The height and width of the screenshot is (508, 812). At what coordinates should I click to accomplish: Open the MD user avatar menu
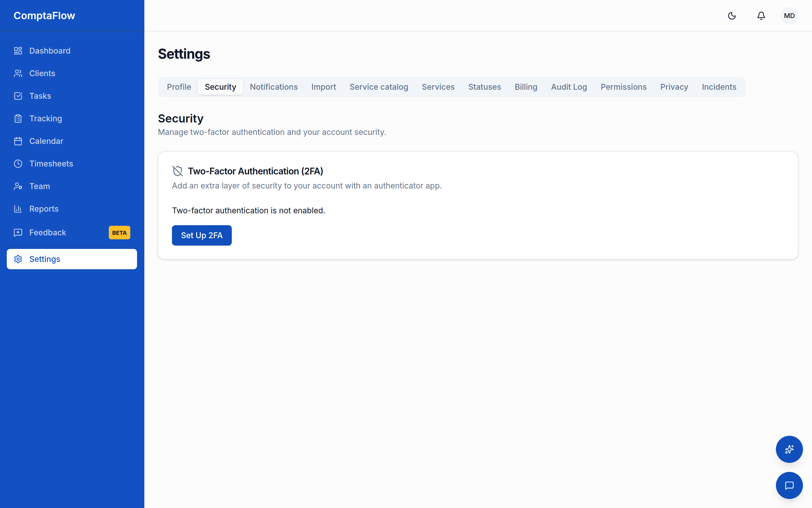tap(789, 16)
